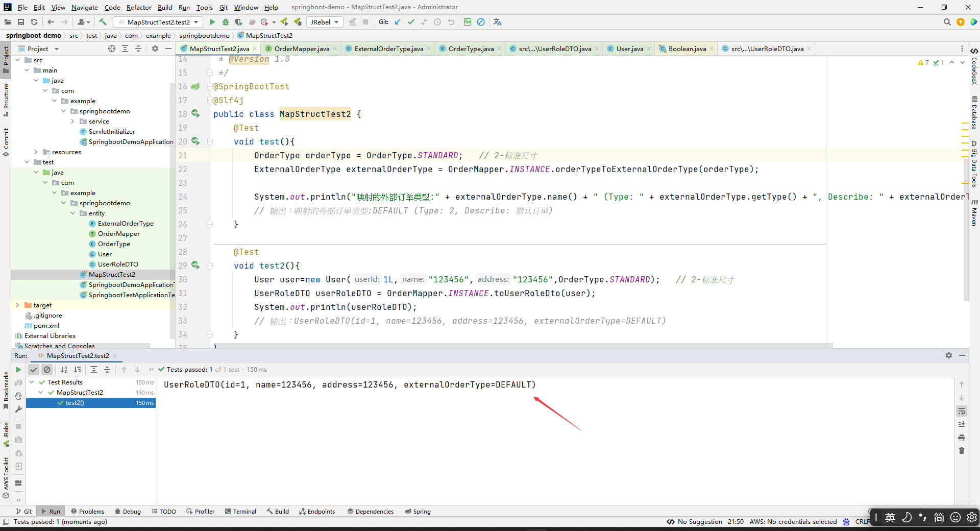This screenshot has width=980, height=531.
Task: Open the Refactor menu
Action: [139, 7]
